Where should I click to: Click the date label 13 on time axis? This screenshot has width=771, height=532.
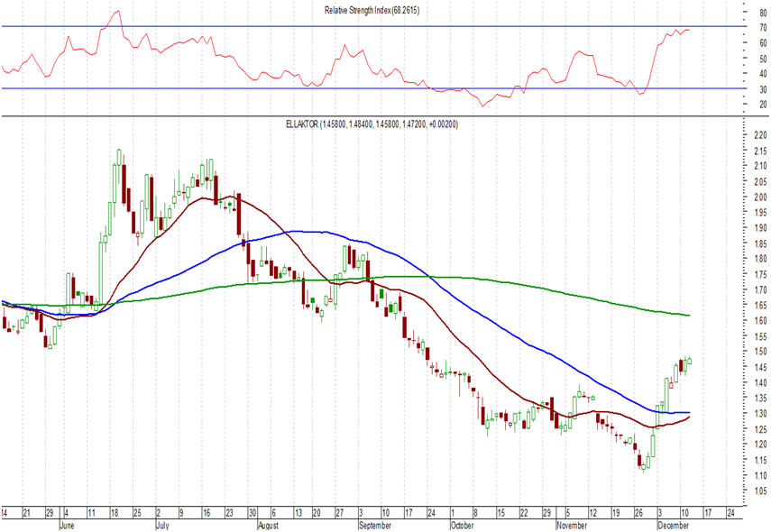(x=298, y=513)
